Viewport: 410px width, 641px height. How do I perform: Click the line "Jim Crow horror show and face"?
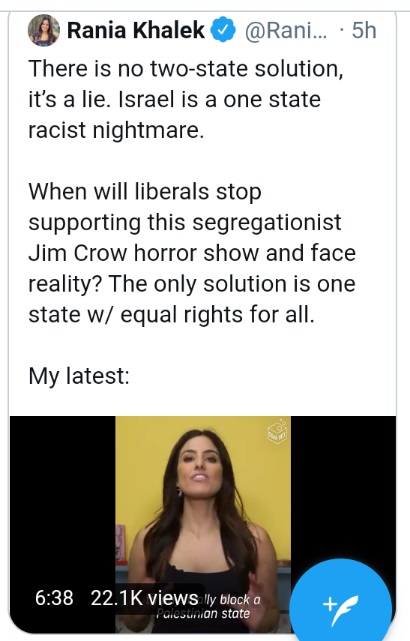[192, 253]
